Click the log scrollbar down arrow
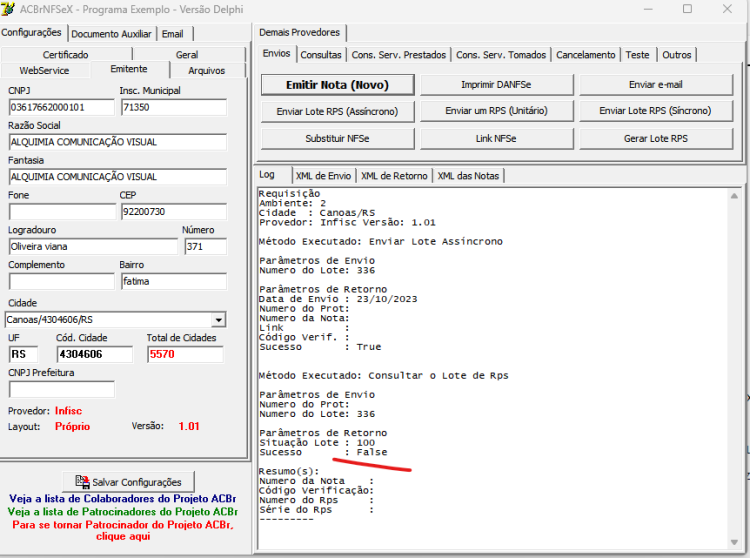The height and width of the screenshot is (558, 750). pos(734,542)
